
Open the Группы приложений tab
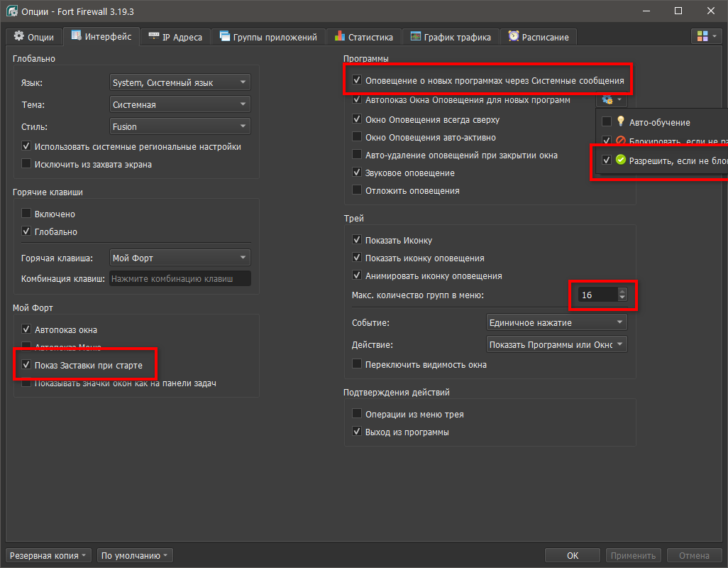point(268,37)
